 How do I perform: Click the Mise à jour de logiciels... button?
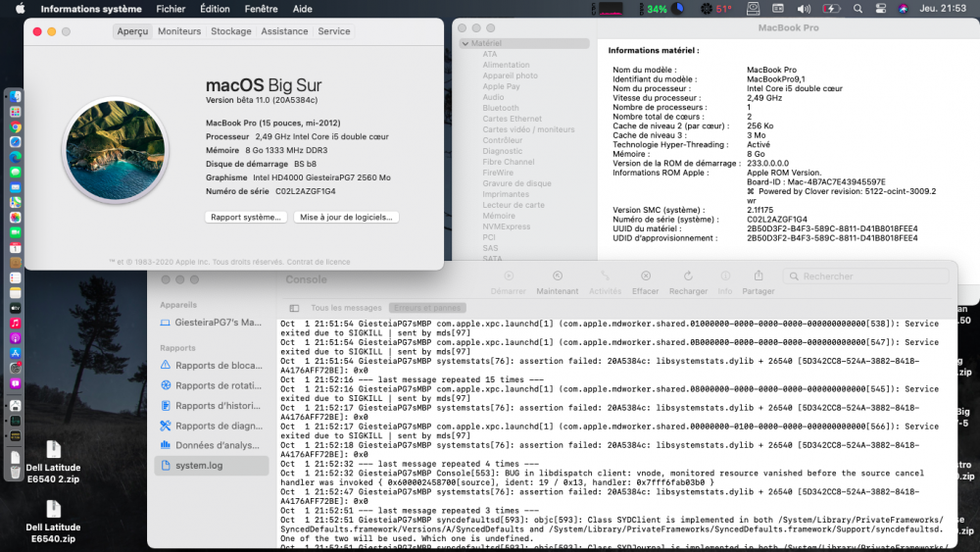pyautogui.click(x=346, y=217)
